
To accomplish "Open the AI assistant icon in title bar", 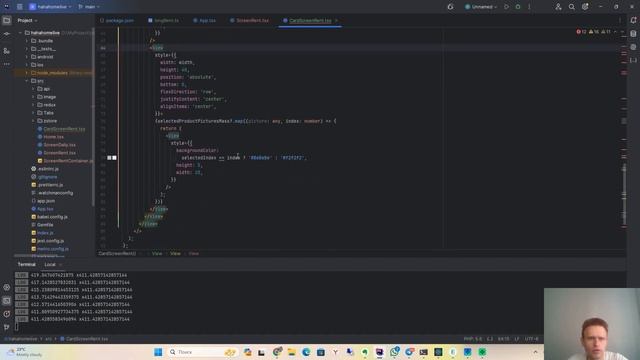I will [x=450, y=7].
